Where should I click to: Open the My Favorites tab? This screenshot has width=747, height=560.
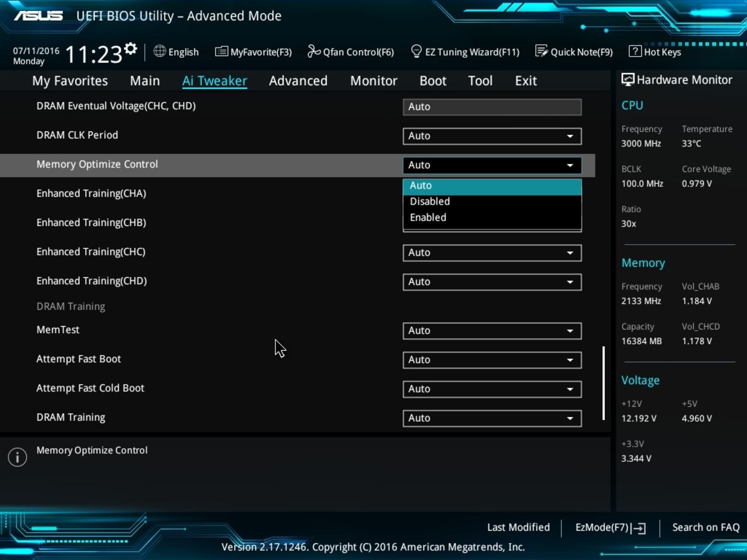[x=70, y=81]
